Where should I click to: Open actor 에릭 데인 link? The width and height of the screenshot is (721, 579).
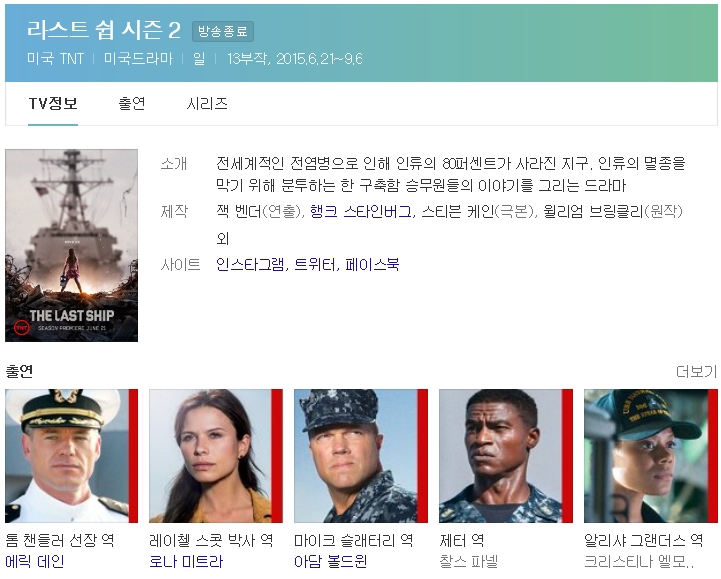pos(35,562)
